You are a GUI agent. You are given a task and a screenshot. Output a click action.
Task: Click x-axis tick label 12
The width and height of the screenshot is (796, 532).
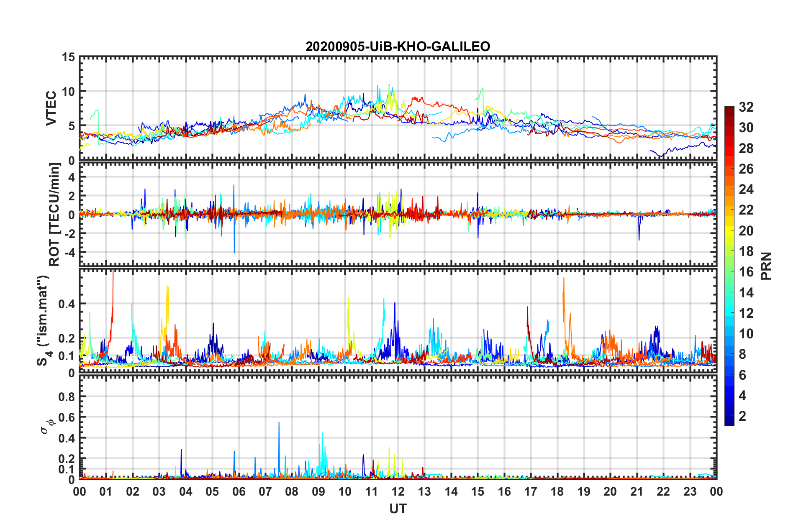[398, 491]
